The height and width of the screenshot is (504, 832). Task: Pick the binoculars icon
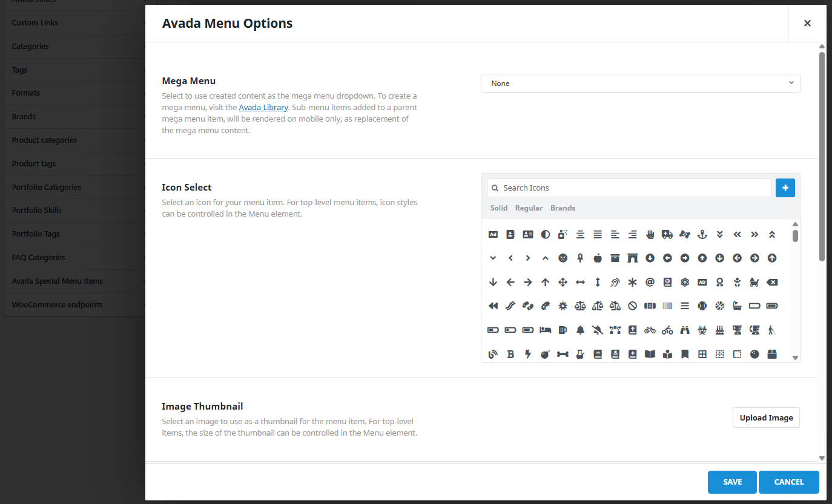[x=685, y=330]
